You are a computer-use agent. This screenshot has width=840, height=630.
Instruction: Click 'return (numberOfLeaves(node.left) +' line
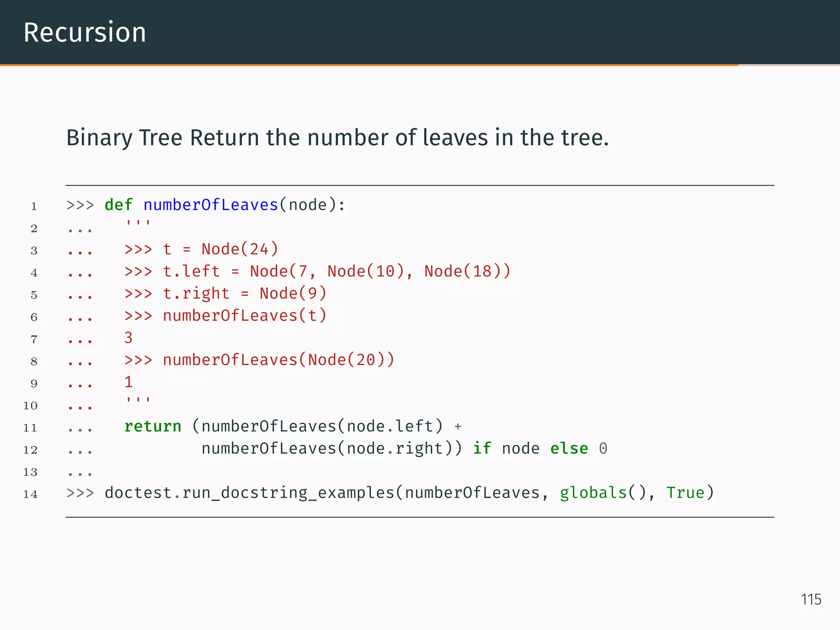(293, 426)
